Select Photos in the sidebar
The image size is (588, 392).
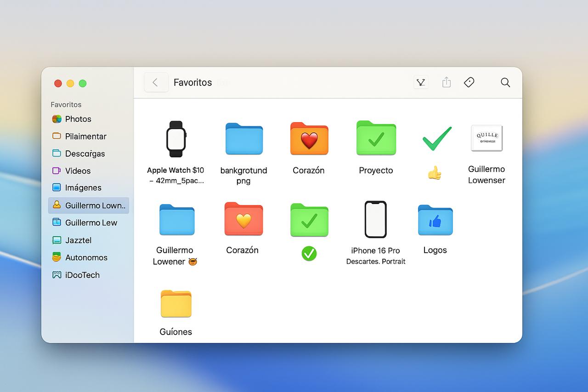pos(78,119)
